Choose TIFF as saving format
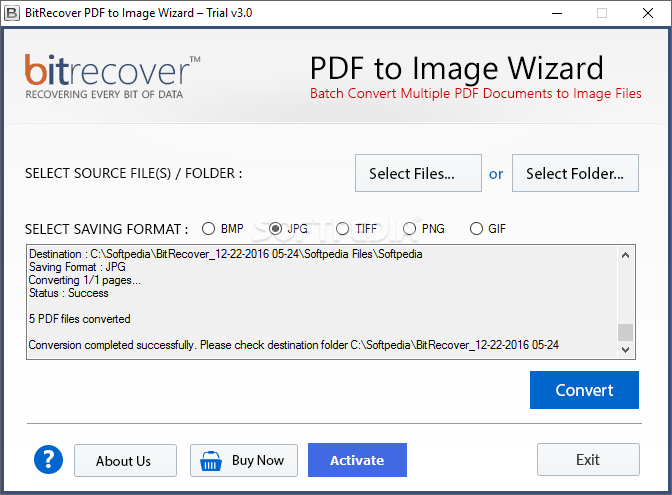Viewport: 672px width, 495px height. point(356,229)
